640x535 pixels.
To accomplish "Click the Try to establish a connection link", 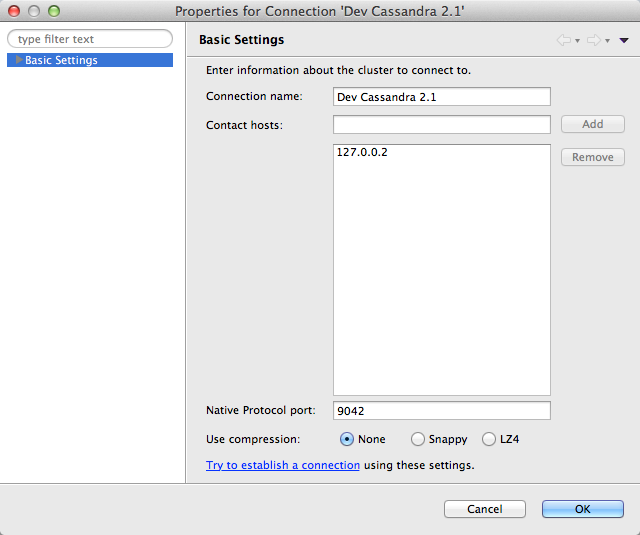I will [283, 465].
